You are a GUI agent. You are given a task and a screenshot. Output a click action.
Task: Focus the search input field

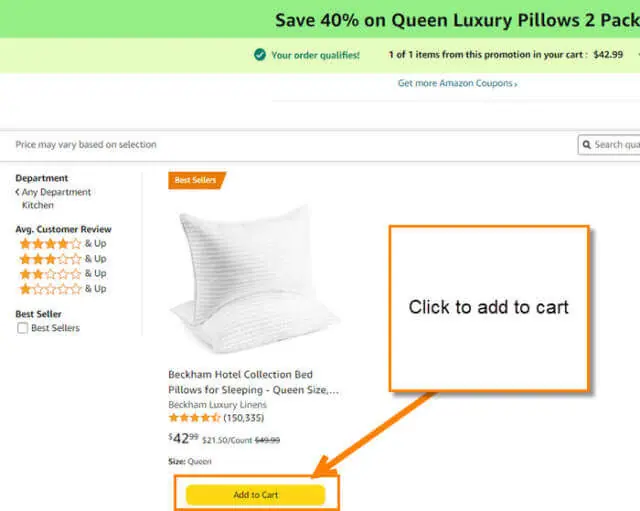(609, 145)
